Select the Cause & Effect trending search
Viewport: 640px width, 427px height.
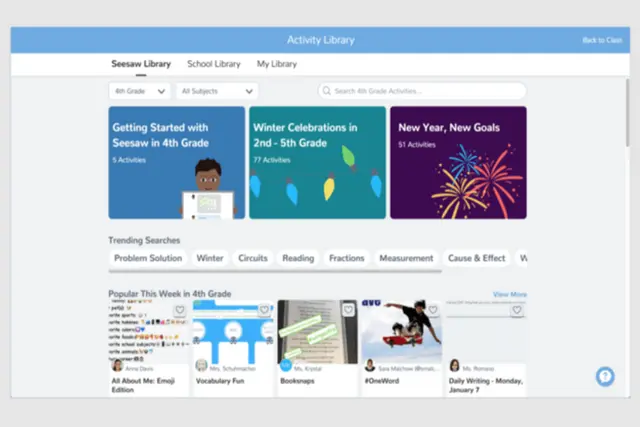coord(476,258)
